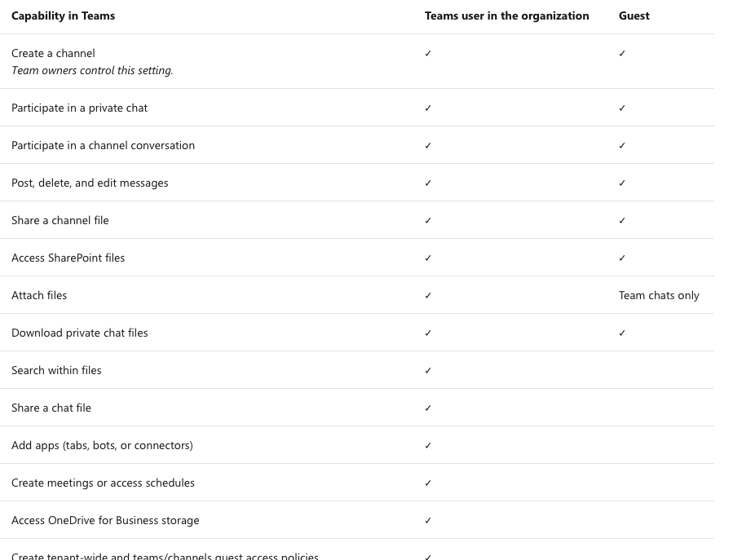
Task: Click the Guest checkmark for Share a channel file
Action: point(622,221)
